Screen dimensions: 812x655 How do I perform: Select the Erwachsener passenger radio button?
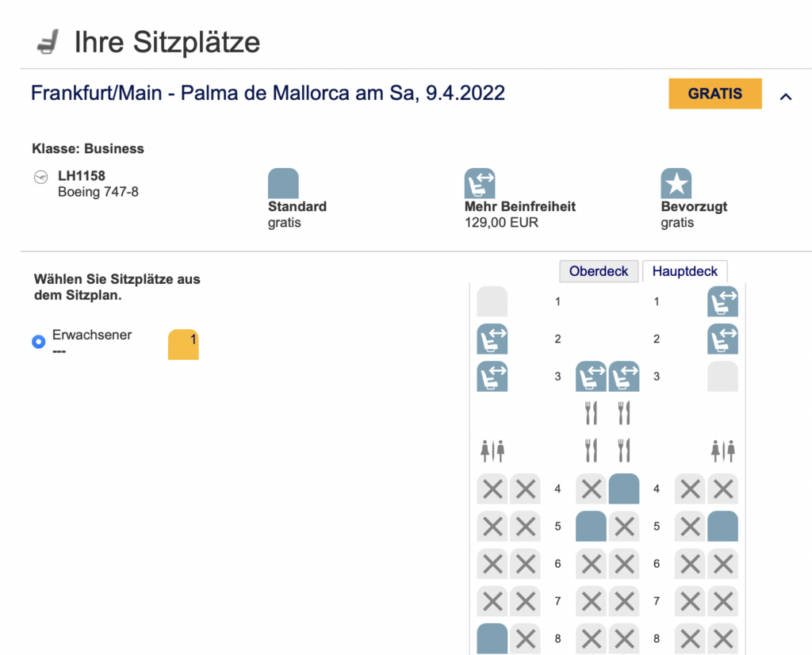[38, 342]
